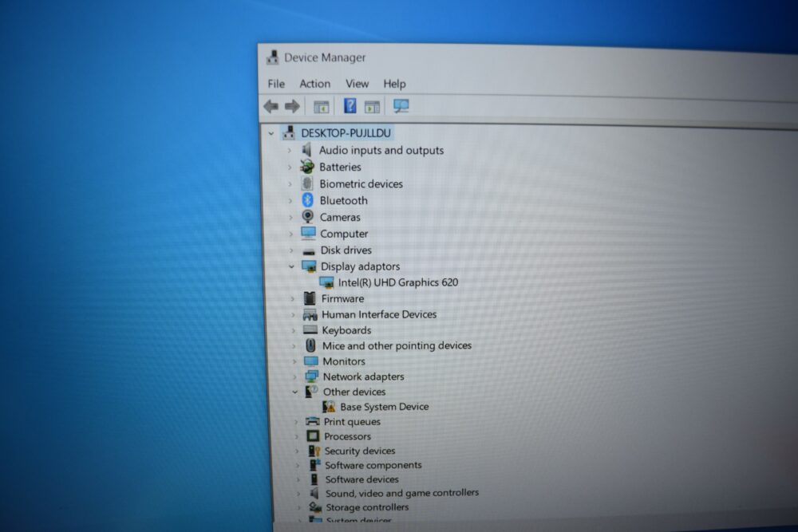The height and width of the screenshot is (532, 798).
Task: Select the Disk drives label
Action: (x=346, y=250)
